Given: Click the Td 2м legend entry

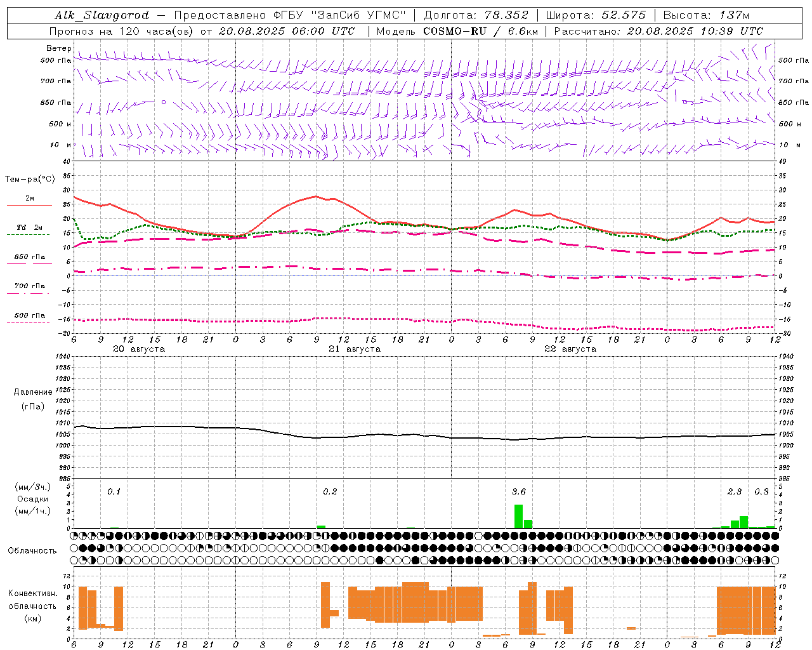Looking at the screenshot, I should coord(29,227).
